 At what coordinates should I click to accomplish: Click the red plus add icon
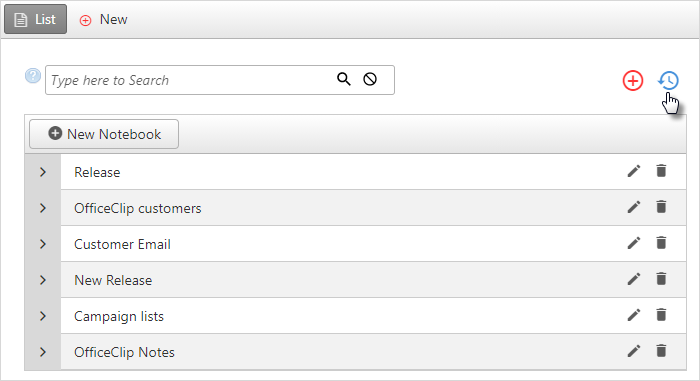click(x=633, y=81)
